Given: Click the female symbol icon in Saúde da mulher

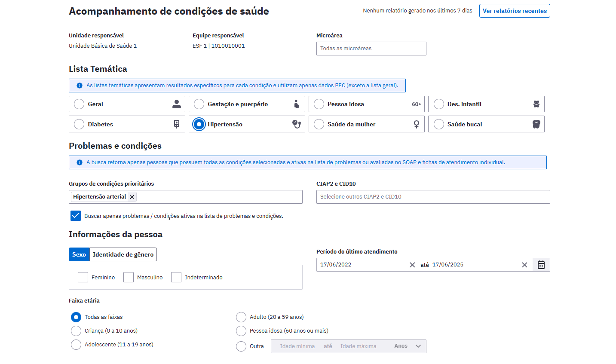Looking at the screenshot, I should pos(416,124).
